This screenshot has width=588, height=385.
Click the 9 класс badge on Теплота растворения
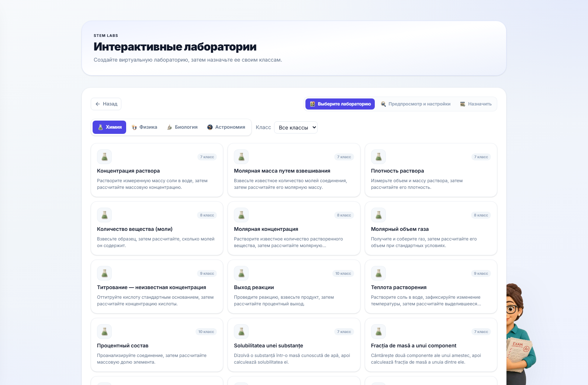pos(481,274)
